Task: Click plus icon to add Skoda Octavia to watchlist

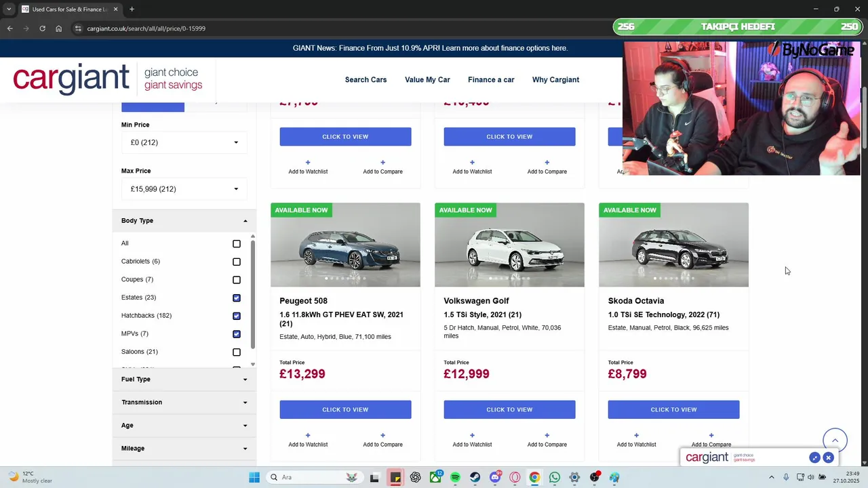Action: coord(636,435)
